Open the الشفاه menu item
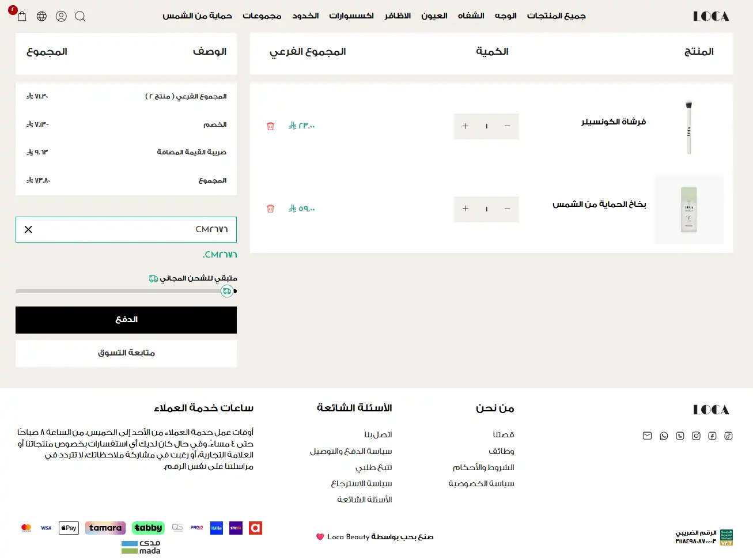 (471, 16)
